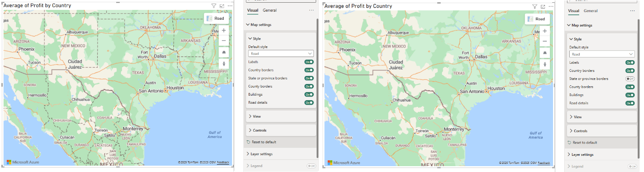The width and height of the screenshot is (644, 172).
Task: Open Feedback link on map with dashed state borders
Action: (x=222, y=162)
